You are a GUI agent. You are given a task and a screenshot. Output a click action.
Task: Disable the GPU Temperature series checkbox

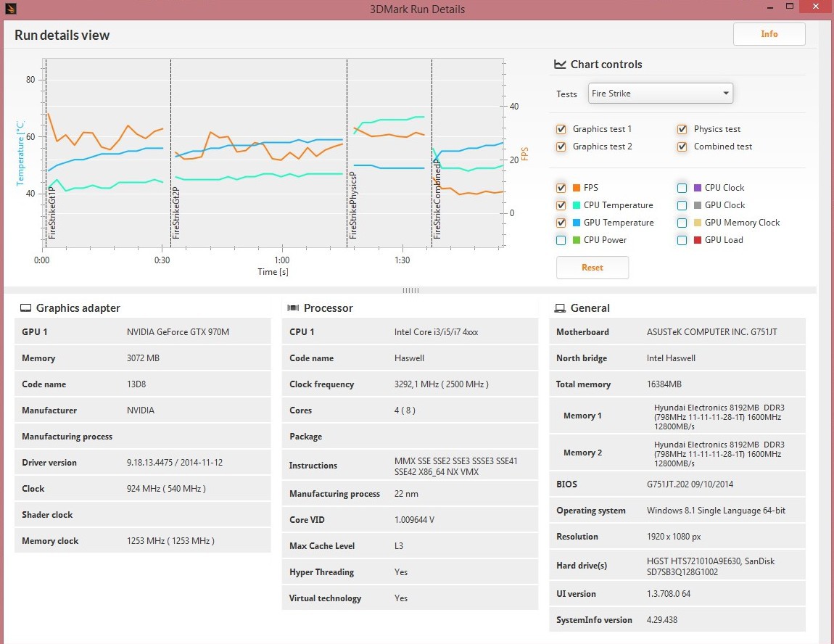tap(561, 223)
